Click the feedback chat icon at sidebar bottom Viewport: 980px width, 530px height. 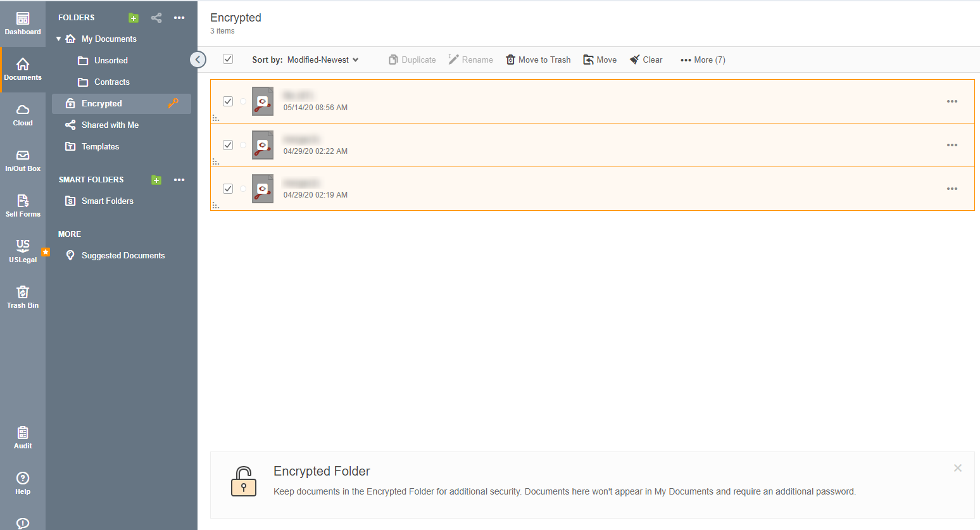pyautogui.click(x=23, y=524)
